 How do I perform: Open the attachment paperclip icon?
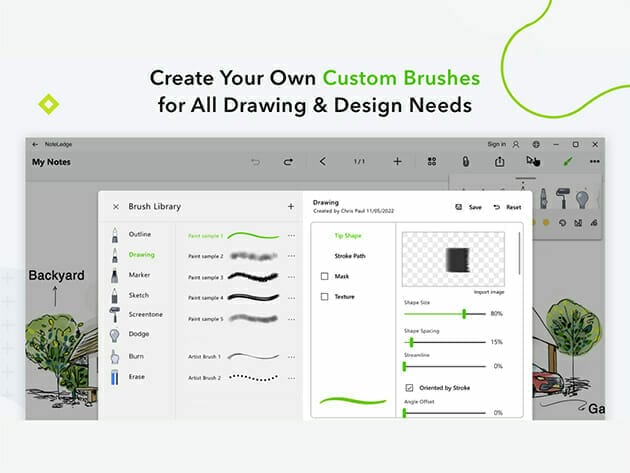point(465,161)
